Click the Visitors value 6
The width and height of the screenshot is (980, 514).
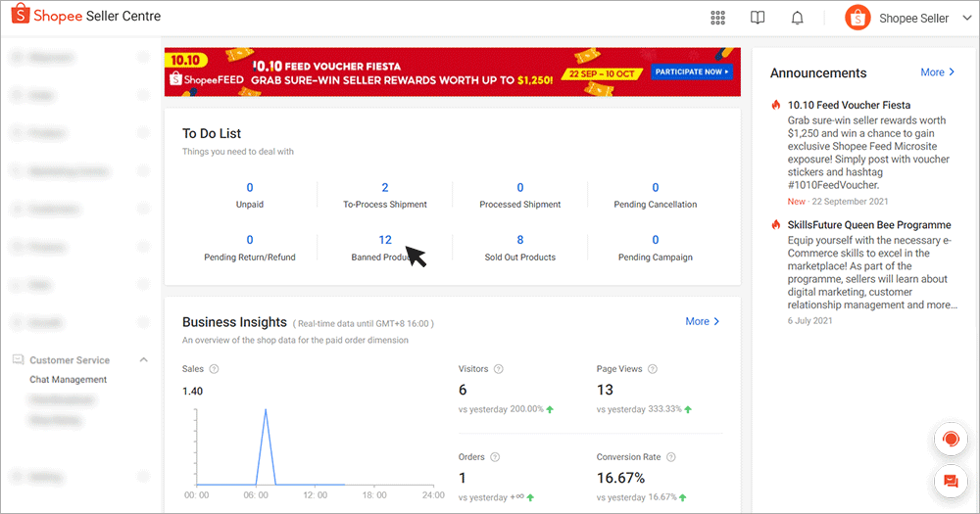pos(463,390)
